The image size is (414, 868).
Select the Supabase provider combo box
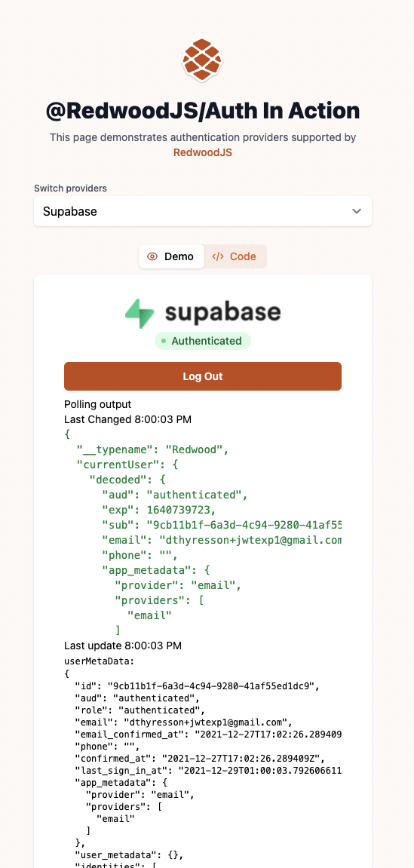coord(203,211)
